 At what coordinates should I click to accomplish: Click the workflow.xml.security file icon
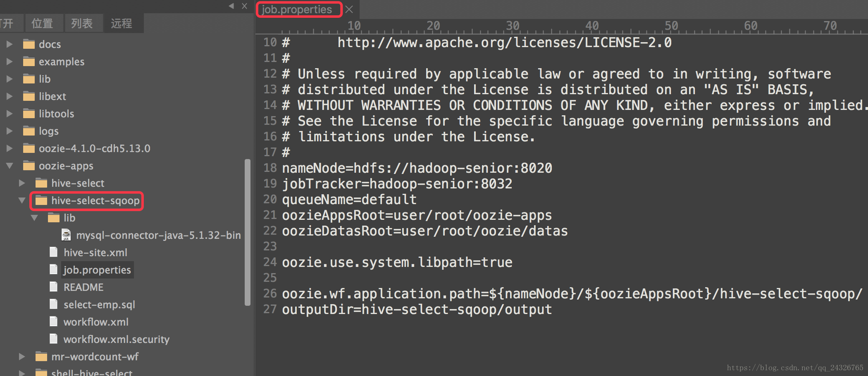click(x=53, y=338)
